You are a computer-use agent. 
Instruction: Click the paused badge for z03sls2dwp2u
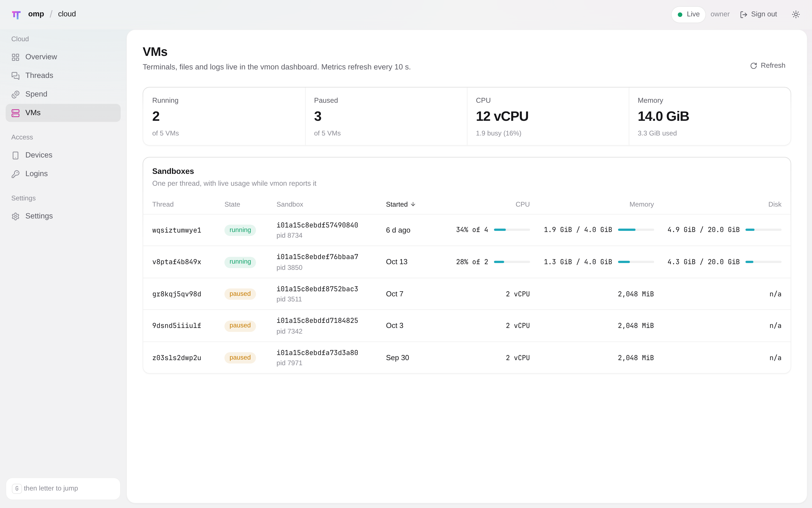coord(240,358)
